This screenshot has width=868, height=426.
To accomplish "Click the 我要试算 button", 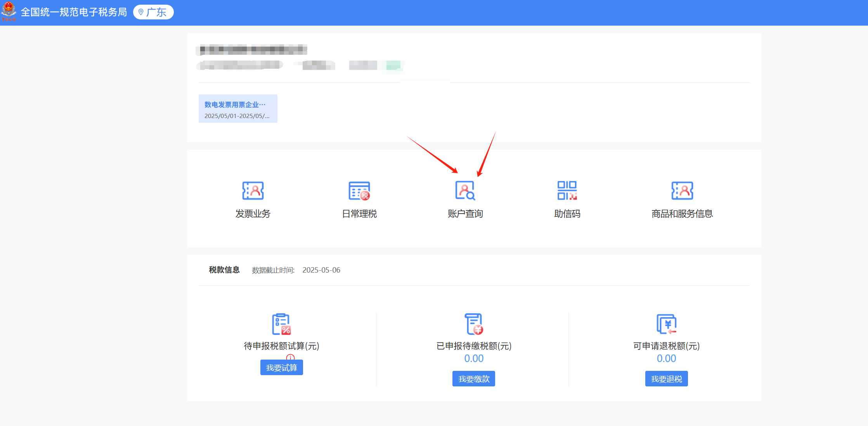I will point(281,367).
